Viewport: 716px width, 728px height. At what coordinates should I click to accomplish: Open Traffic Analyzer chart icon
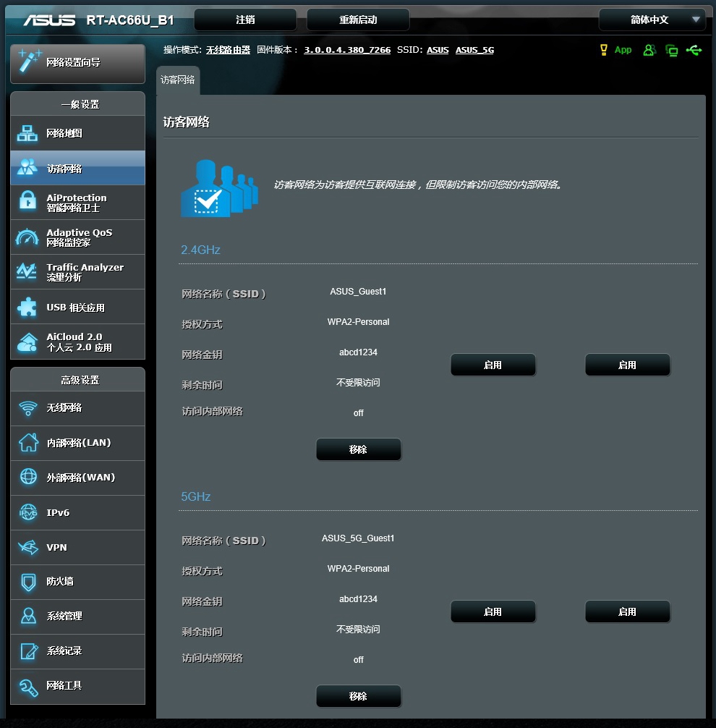pyautogui.click(x=27, y=272)
